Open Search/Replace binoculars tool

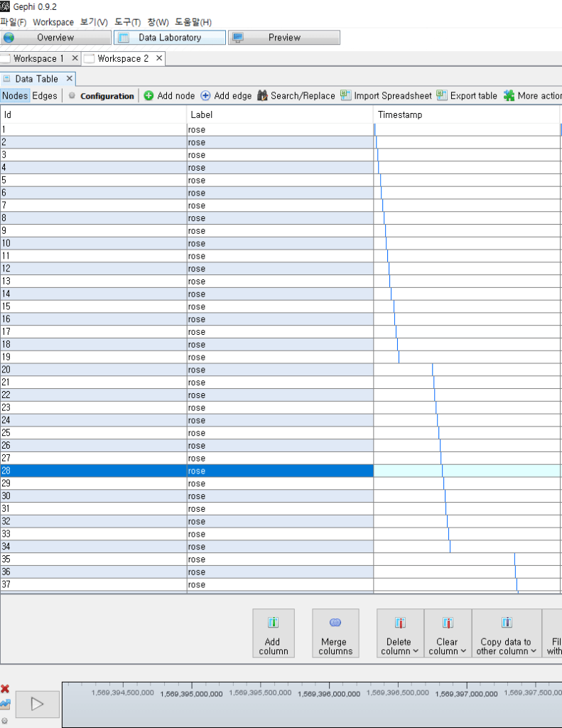pos(262,96)
